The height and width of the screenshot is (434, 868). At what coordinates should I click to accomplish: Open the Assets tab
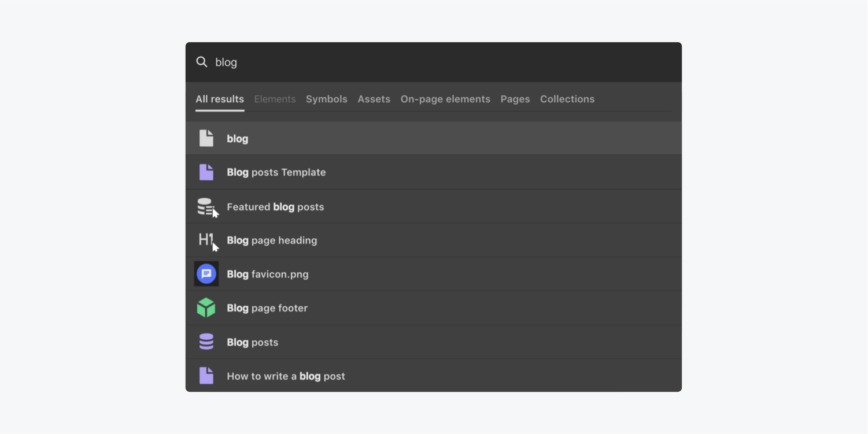click(374, 99)
